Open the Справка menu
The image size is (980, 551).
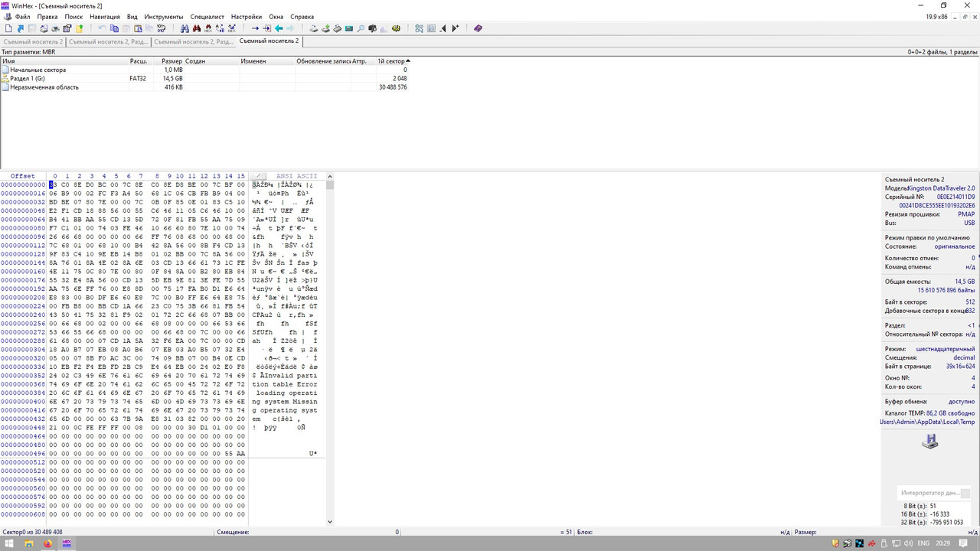302,16
